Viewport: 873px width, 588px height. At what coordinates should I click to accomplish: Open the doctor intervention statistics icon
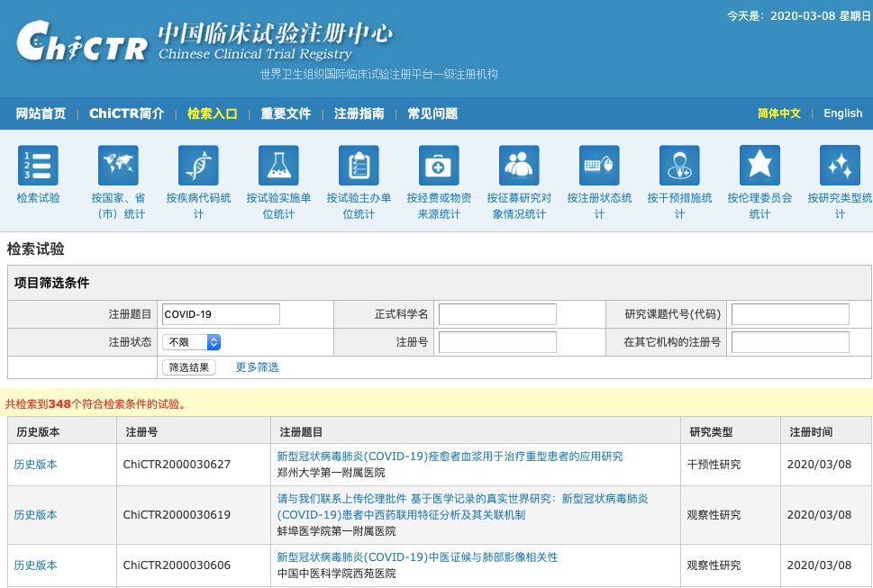click(x=679, y=166)
